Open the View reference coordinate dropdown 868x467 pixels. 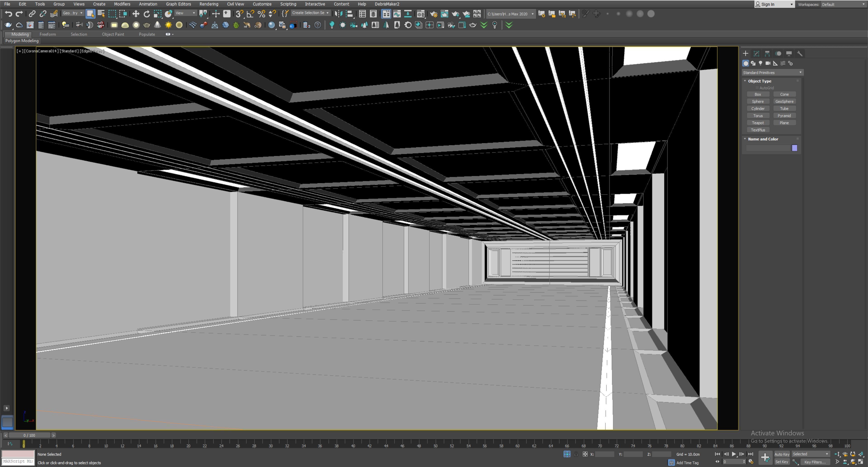click(185, 13)
